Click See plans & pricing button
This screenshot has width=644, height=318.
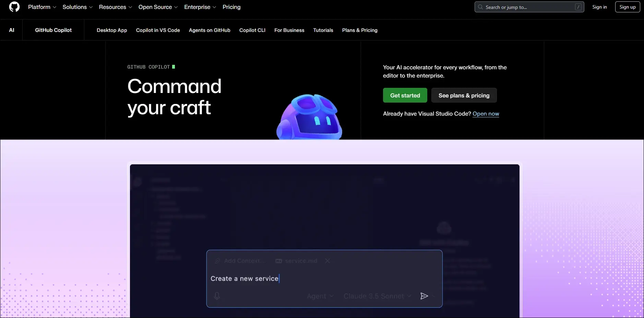pos(464,95)
